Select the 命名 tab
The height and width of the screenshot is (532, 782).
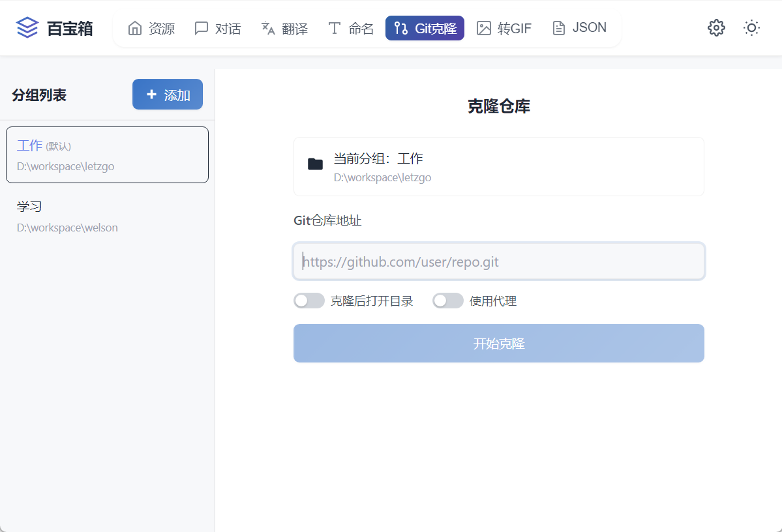point(351,28)
